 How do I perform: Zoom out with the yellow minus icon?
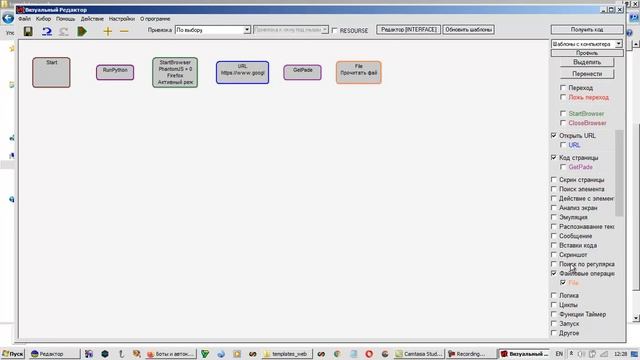124,31
